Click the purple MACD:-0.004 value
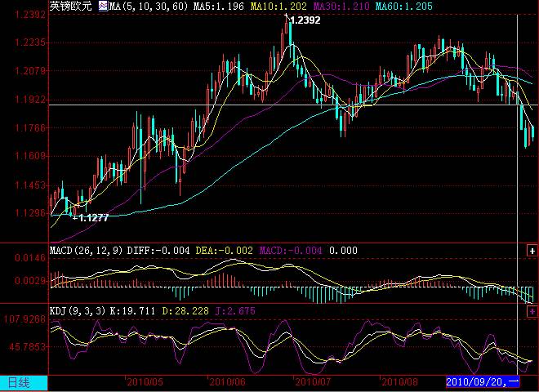This screenshot has width=539, height=392. pos(291,251)
